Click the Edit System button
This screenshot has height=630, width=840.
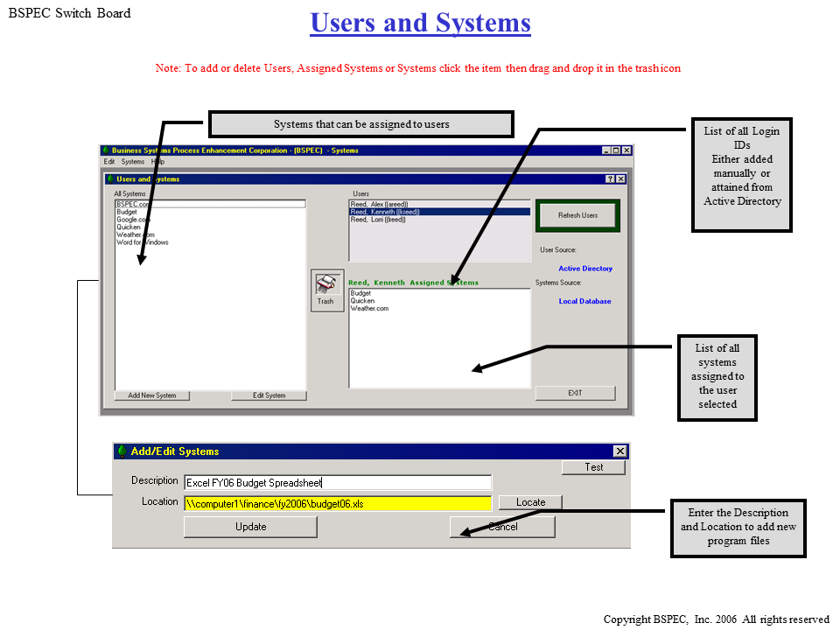[269, 395]
